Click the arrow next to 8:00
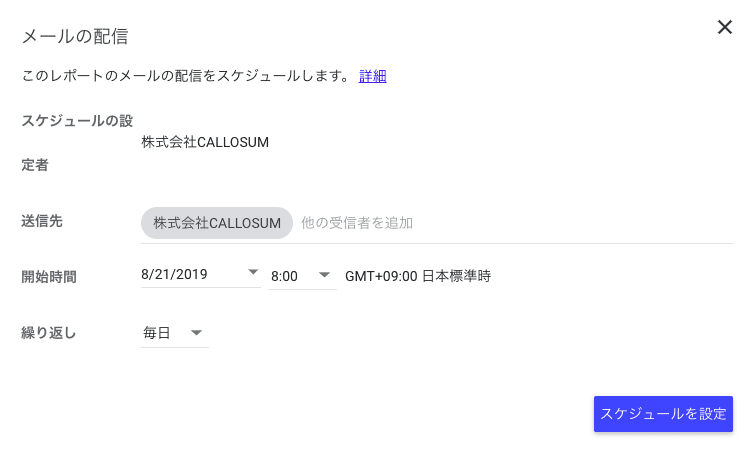The width and height of the screenshot is (753, 457). point(324,275)
